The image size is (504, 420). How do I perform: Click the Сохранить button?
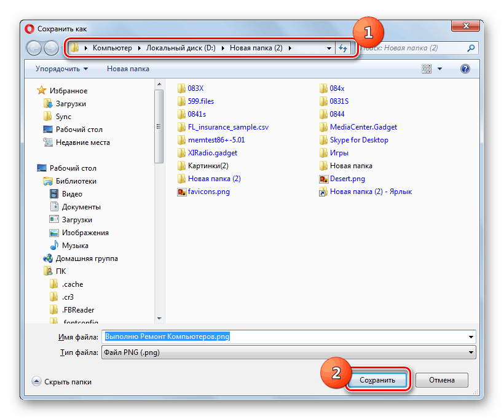coord(377,380)
